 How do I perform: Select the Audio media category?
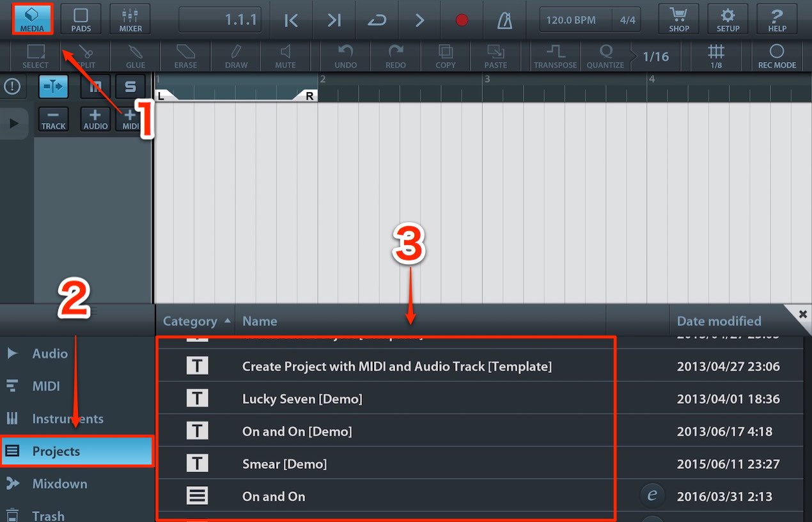click(77, 354)
